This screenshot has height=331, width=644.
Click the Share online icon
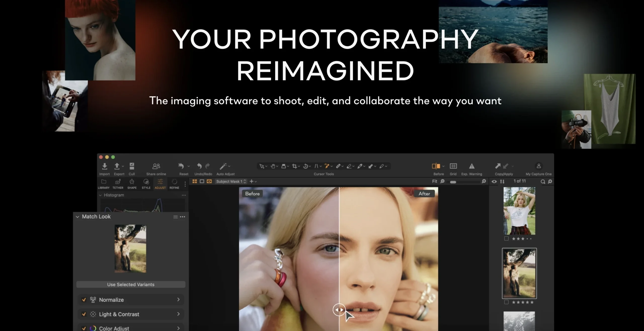tap(156, 166)
